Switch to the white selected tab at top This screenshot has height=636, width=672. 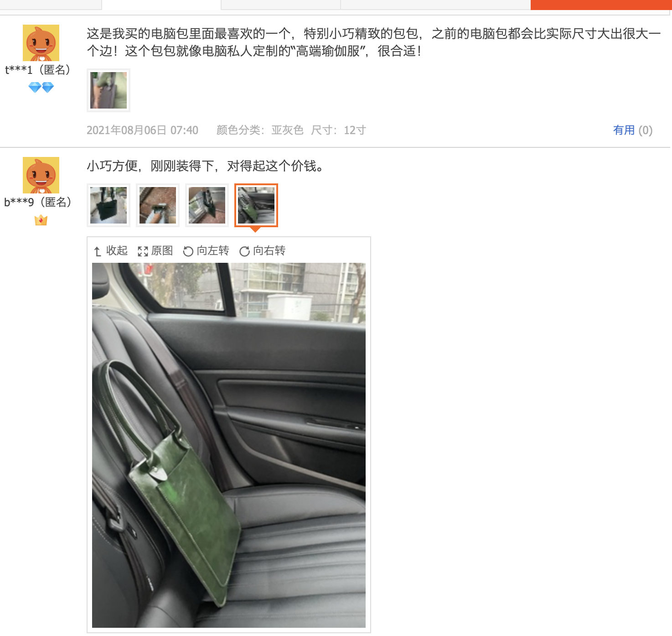[161, 5]
